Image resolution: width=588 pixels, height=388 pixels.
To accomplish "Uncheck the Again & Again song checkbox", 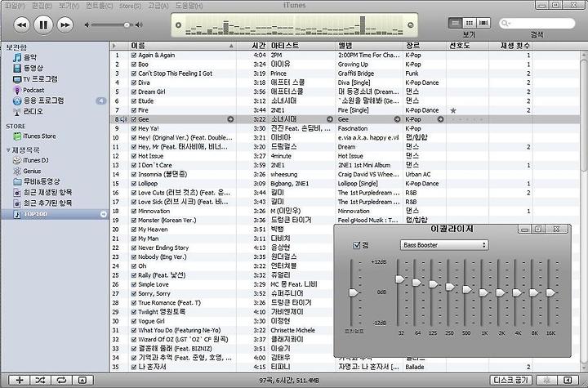I will click(133, 56).
